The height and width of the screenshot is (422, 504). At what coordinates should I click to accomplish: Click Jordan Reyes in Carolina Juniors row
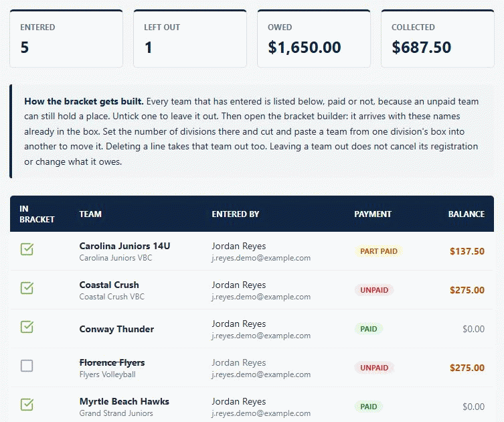click(x=239, y=246)
